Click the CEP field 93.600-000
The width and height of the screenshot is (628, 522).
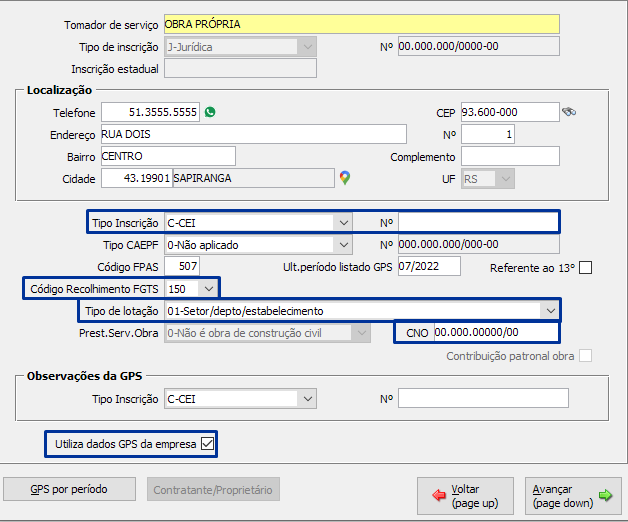[x=510, y=112]
